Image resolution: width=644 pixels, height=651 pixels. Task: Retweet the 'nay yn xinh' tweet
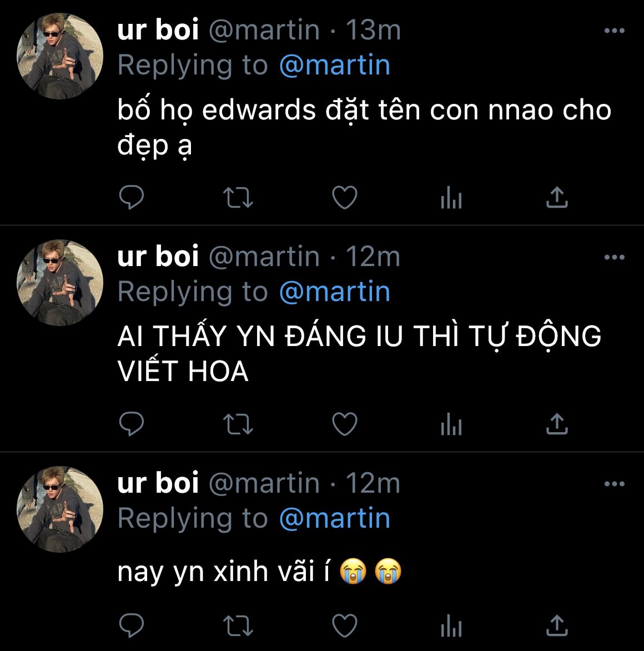click(238, 625)
